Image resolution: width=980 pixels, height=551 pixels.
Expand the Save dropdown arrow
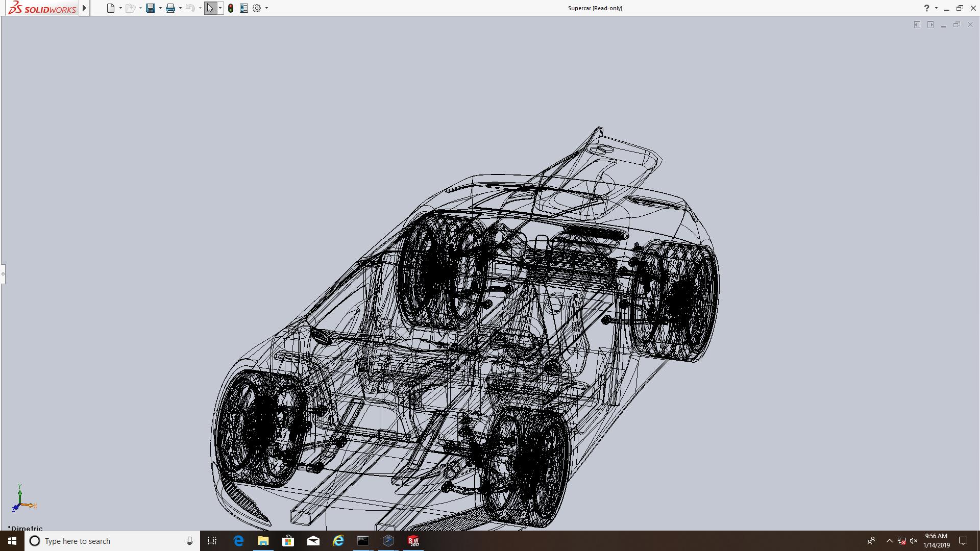[160, 8]
